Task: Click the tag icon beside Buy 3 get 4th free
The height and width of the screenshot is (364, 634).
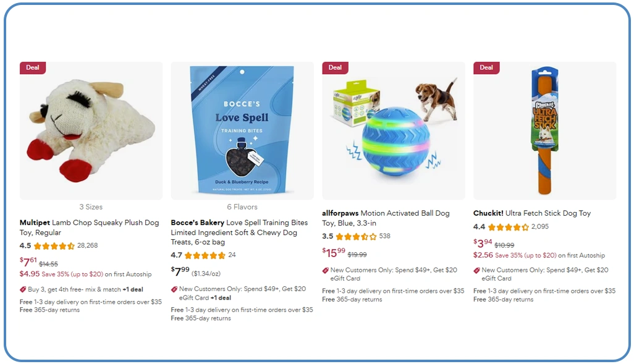Action: (x=23, y=290)
